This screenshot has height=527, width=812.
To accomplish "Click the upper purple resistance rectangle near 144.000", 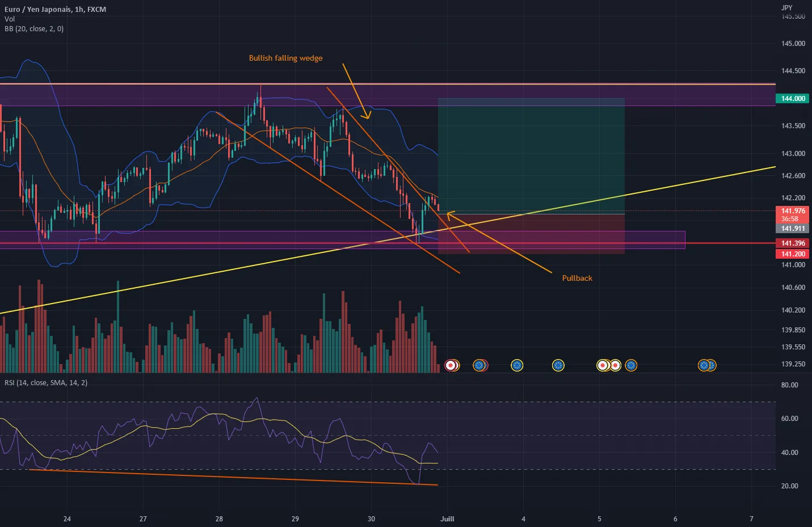I will tap(388, 95).
